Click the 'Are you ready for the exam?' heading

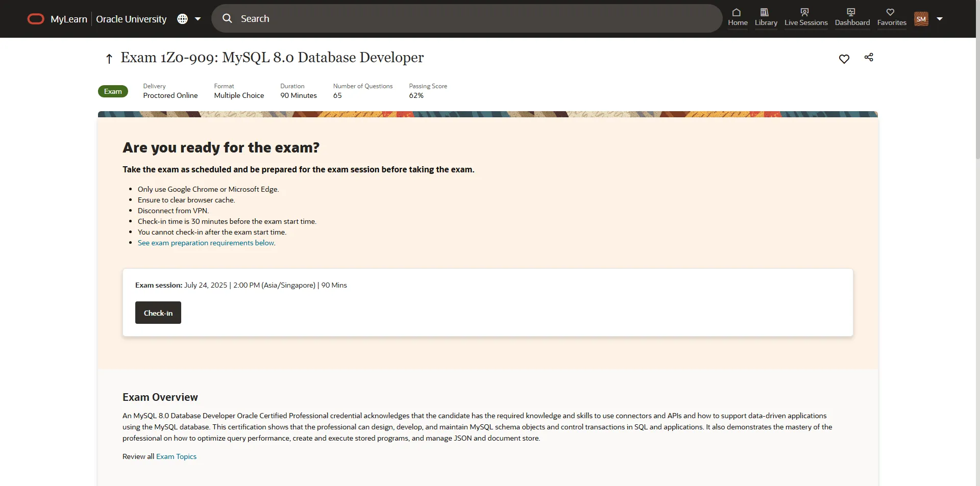(x=221, y=147)
